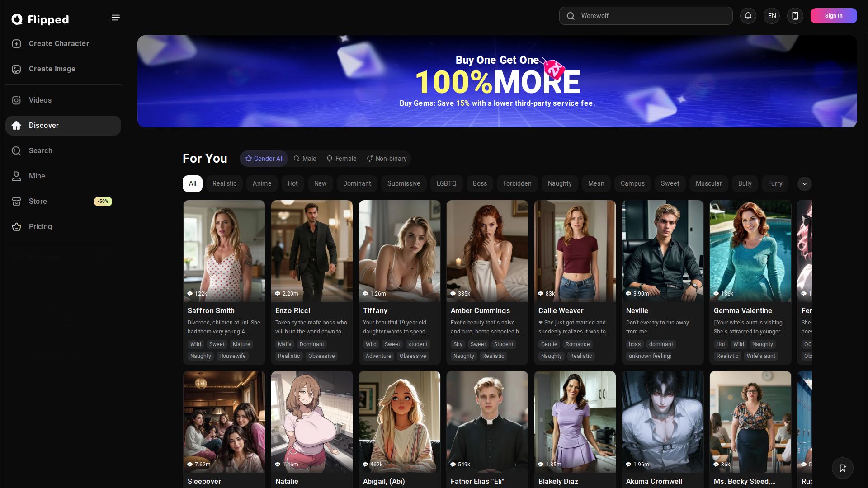Select the New category tab
The image size is (868, 488).
(x=321, y=183)
